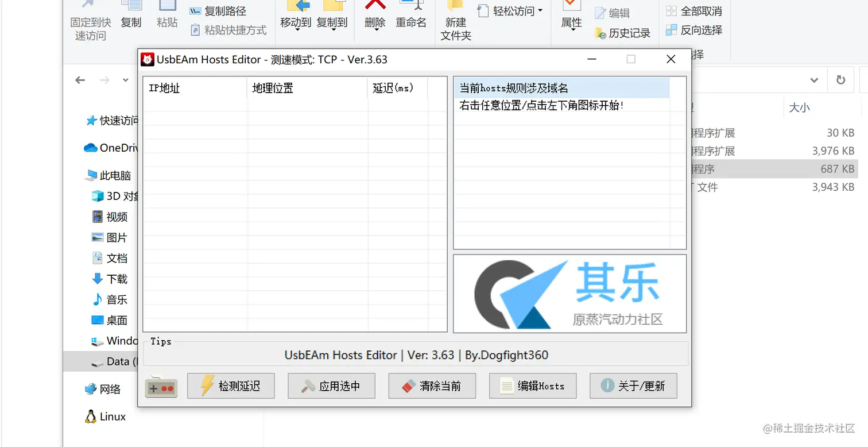Open Linux in Explorer sidebar
Image resolution: width=868 pixels, height=447 pixels.
pos(105,417)
